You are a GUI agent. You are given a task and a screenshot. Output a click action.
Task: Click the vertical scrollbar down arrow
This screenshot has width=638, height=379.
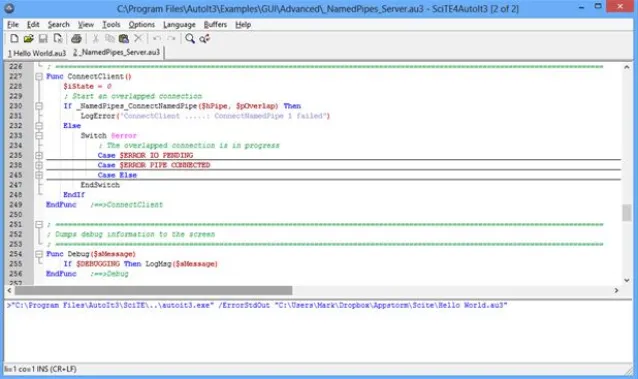pos(627,280)
